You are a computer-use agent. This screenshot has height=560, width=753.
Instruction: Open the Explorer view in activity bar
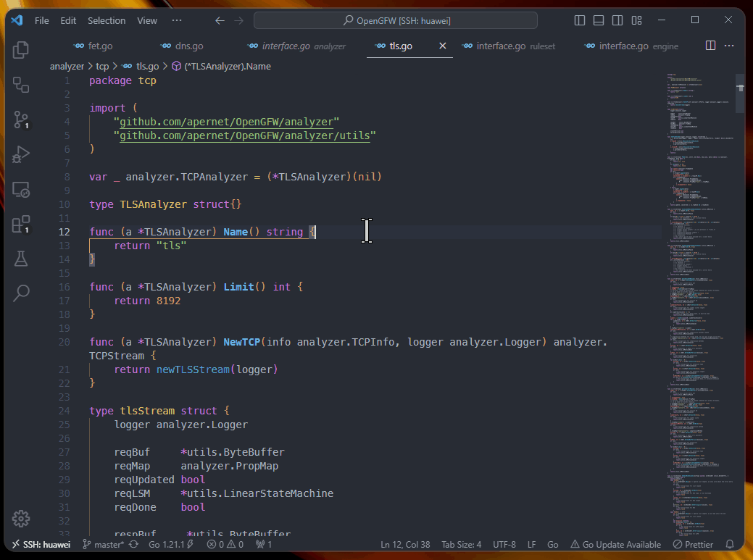click(21, 50)
